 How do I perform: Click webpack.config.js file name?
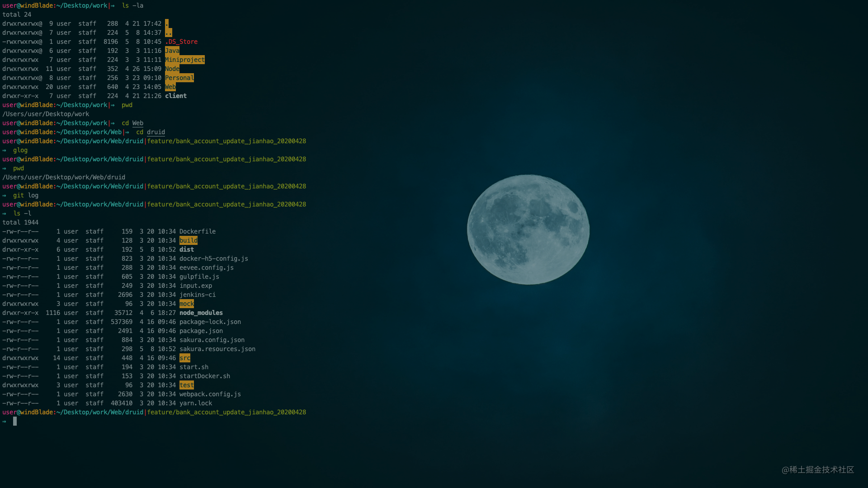pyautogui.click(x=210, y=394)
